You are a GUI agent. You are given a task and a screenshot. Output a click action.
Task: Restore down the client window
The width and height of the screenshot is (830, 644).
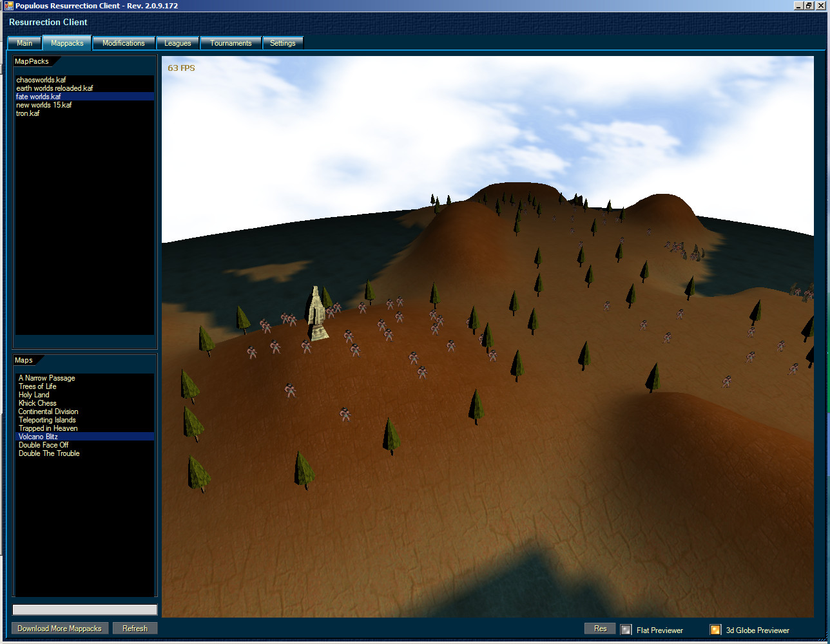point(808,6)
